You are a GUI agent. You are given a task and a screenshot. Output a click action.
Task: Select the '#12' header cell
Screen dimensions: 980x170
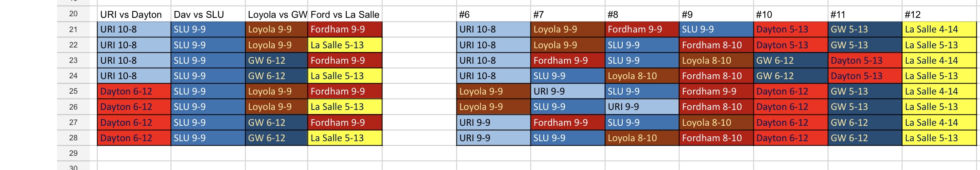click(x=939, y=15)
